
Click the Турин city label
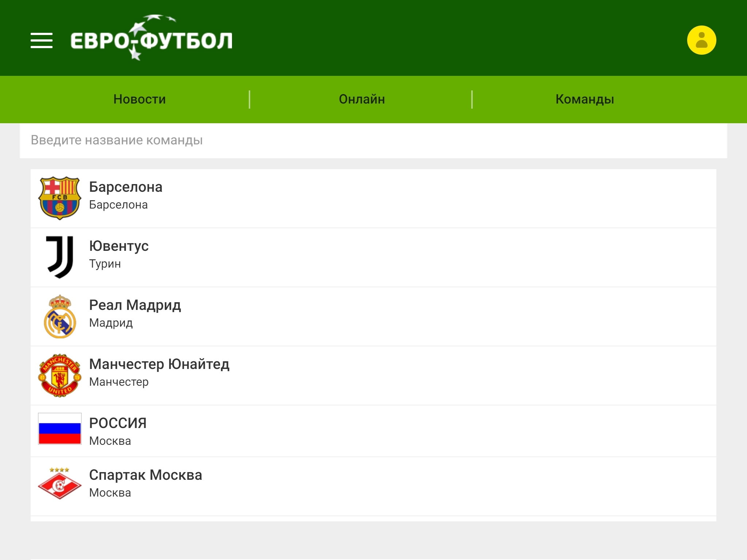(x=105, y=264)
